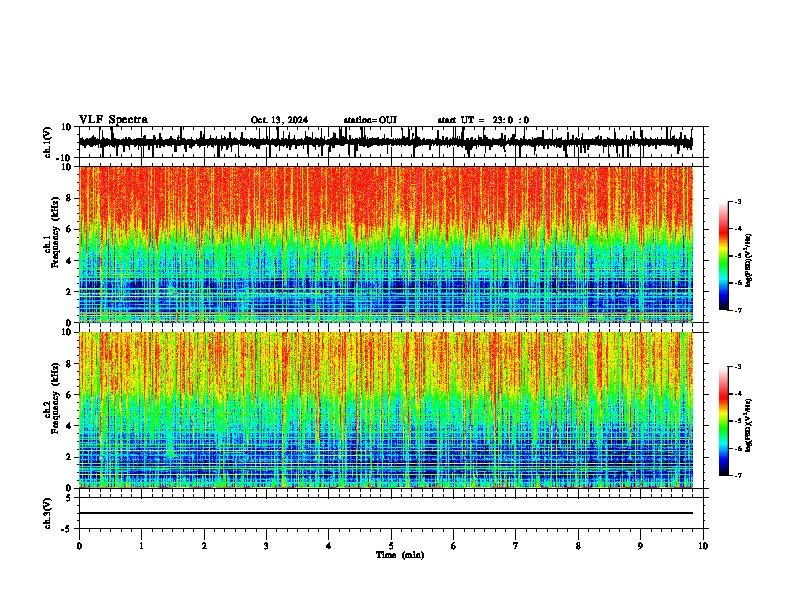This screenshot has height=612, width=792.
Task: Click the ch.2 colorbar log(PSD) unit label
Action: [x=749, y=425]
